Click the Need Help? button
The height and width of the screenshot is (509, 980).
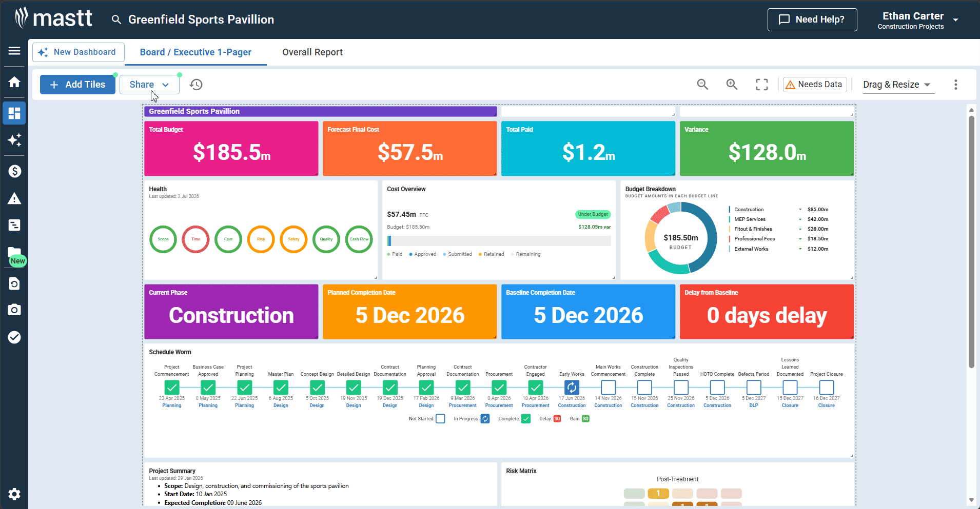[812, 19]
